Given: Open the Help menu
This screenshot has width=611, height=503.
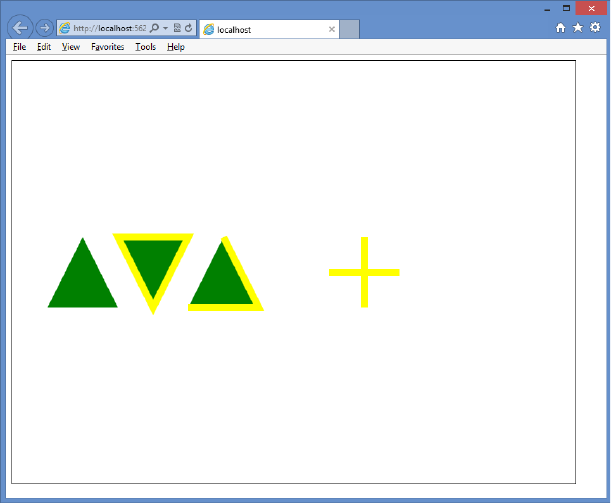Looking at the screenshot, I should [x=176, y=47].
